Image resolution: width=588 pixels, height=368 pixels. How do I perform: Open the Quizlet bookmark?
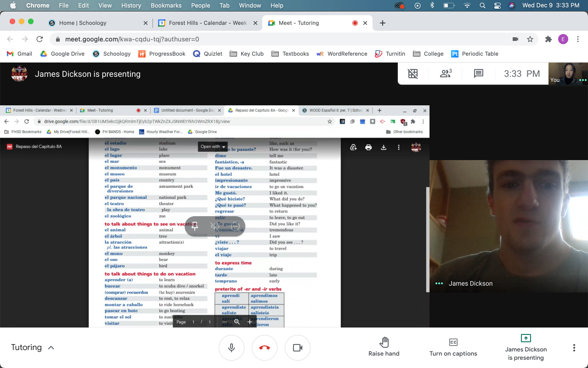pos(208,54)
